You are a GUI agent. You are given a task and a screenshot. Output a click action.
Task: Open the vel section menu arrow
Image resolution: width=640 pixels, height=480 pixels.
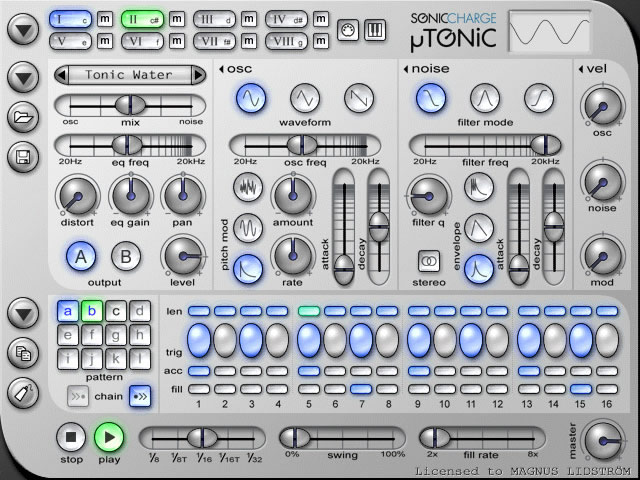[x=581, y=69]
